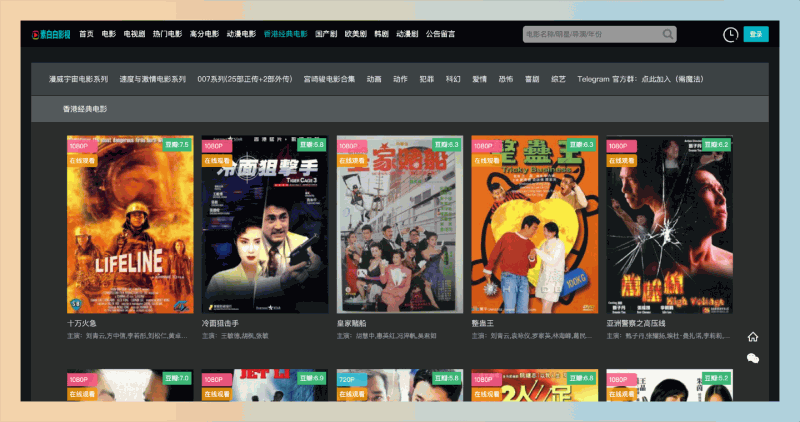The height and width of the screenshot is (422, 800).
Task: Click the cast line under 亚洲警察之高压线
Action: coord(668,336)
